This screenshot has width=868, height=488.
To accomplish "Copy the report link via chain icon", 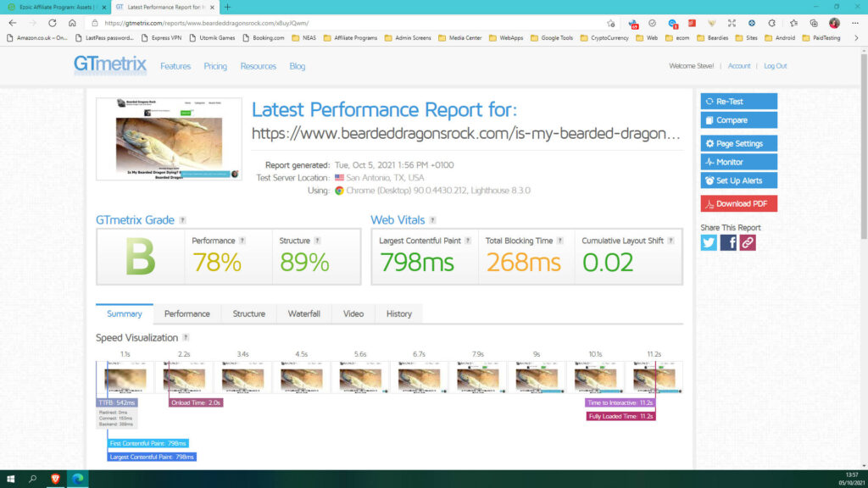I will coord(748,242).
